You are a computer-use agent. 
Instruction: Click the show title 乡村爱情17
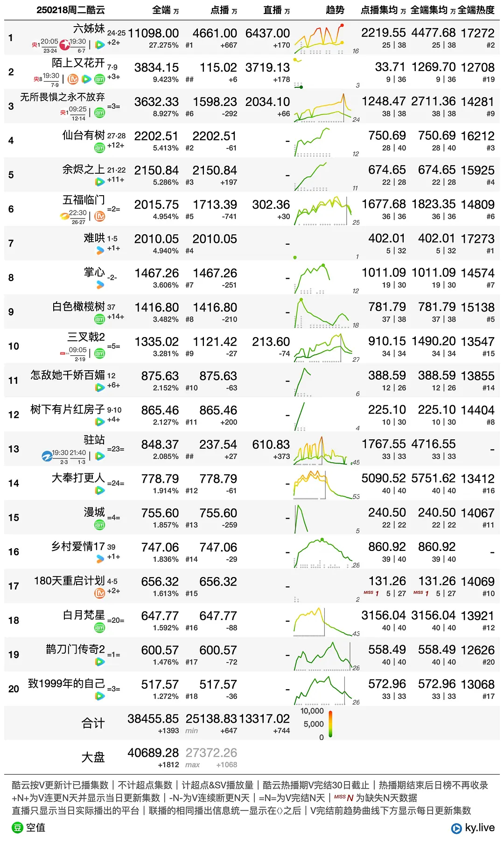78,546
